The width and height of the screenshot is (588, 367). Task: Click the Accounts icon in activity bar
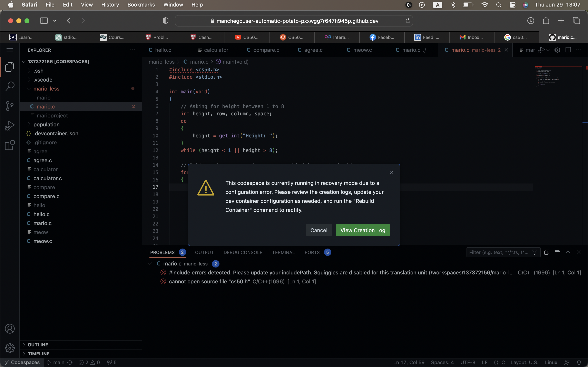(10, 329)
